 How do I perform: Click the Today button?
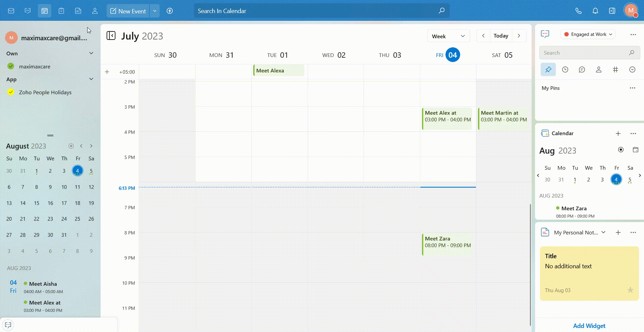coord(501,36)
